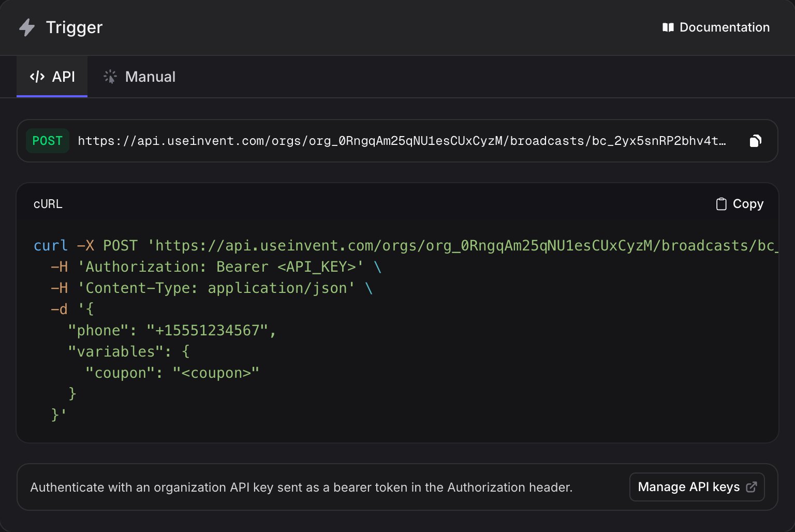
Task: Click the cURL label
Action: (48, 204)
